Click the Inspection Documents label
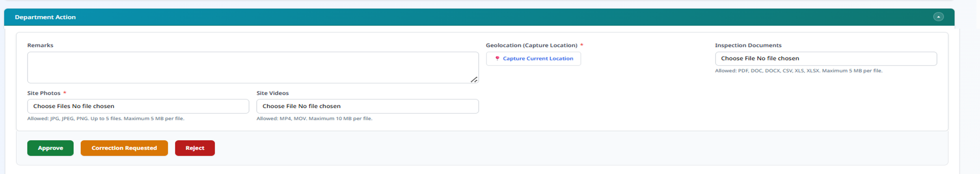980x174 pixels. (748, 45)
